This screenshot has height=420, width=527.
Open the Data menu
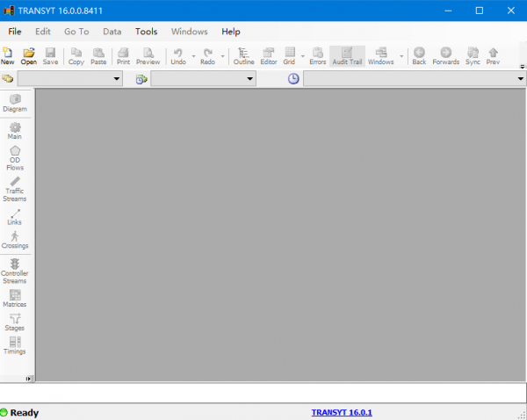(x=112, y=32)
